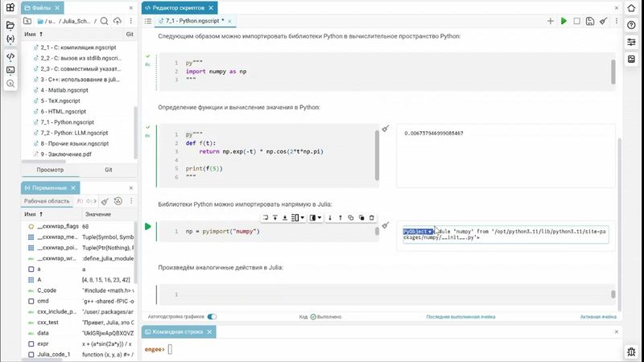Click the script editor vertical scrollbar
Image resolution: width=644 pixels, height=362 pixels.
point(619,224)
